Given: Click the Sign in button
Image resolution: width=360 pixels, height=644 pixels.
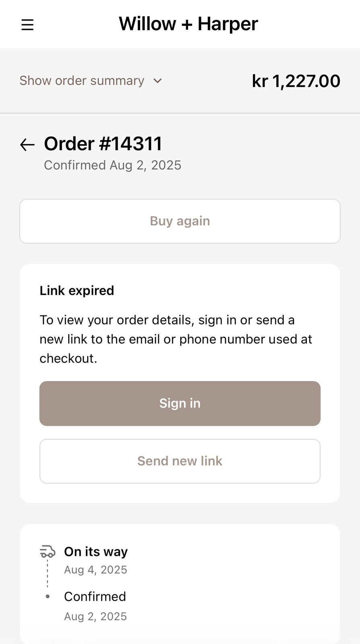Looking at the screenshot, I should click(x=180, y=403).
